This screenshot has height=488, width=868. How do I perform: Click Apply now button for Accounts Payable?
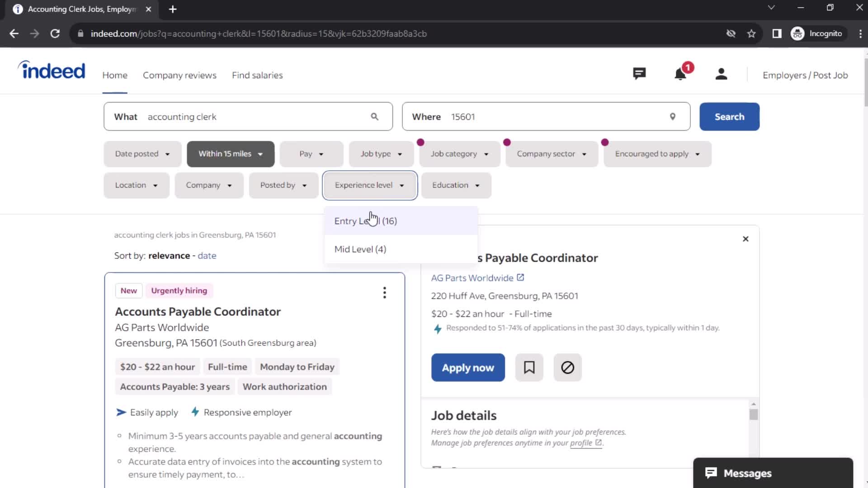tap(468, 368)
